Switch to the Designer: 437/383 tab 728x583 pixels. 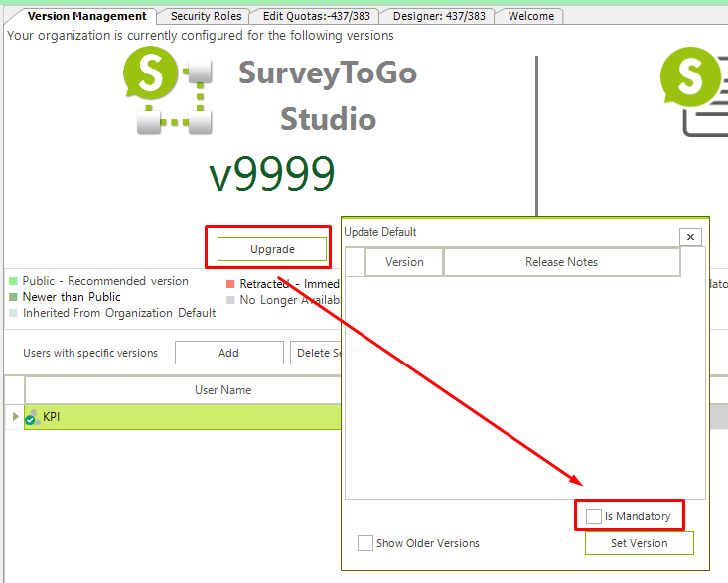click(x=439, y=16)
